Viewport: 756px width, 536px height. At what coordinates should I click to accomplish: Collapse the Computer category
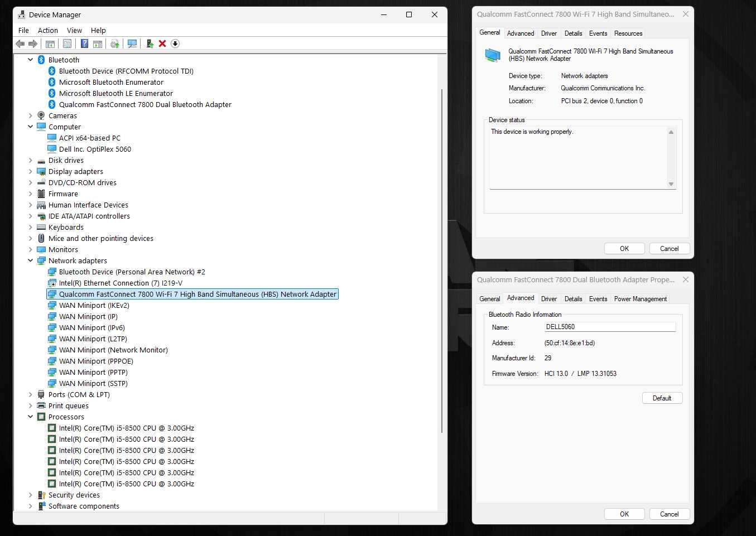[x=31, y=127]
